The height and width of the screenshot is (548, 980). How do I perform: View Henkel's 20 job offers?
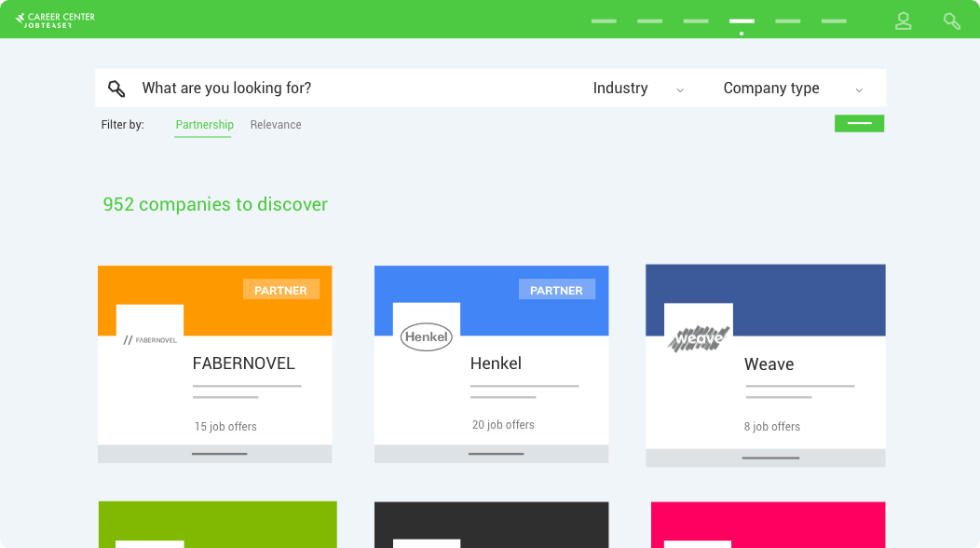[x=503, y=425]
